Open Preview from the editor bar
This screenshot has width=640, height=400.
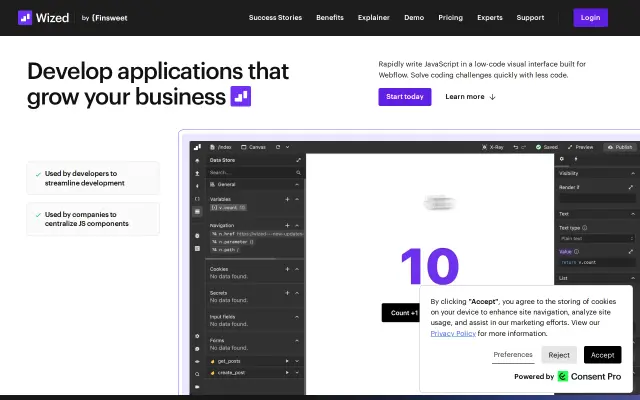580,147
